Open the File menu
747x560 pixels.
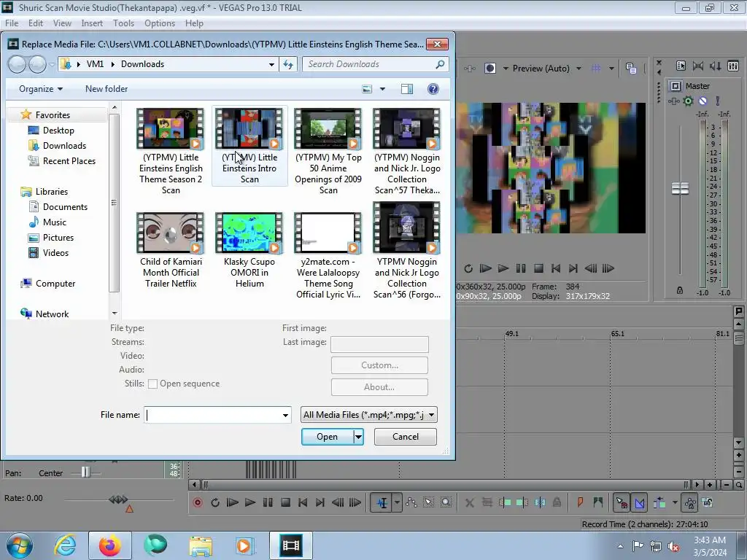[12, 23]
